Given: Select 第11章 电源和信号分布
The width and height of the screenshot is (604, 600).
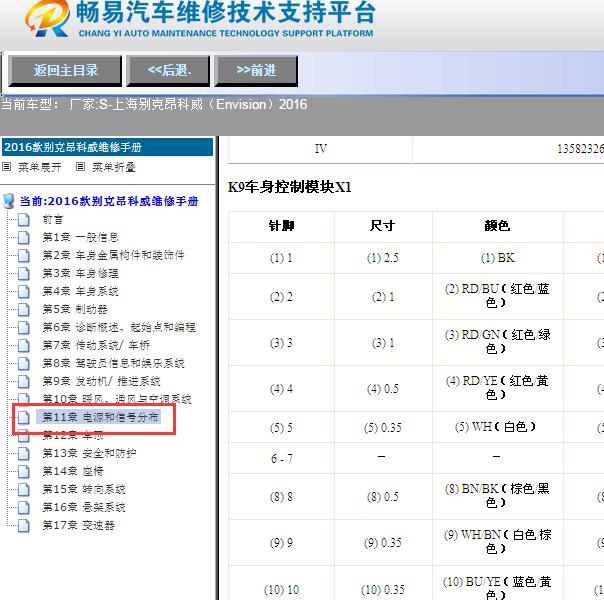Looking at the screenshot, I should [100, 417].
